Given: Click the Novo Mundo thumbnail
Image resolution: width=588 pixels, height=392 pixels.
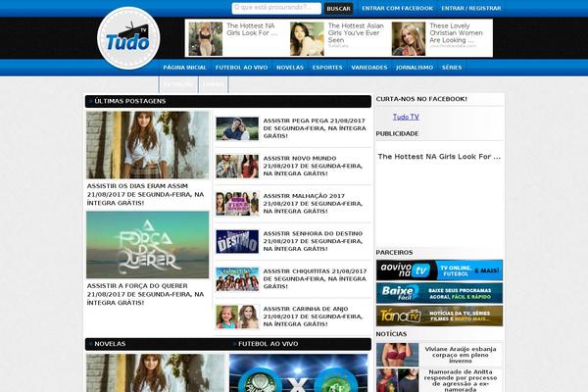Looking at the screenshot, I should pos(237,167).
